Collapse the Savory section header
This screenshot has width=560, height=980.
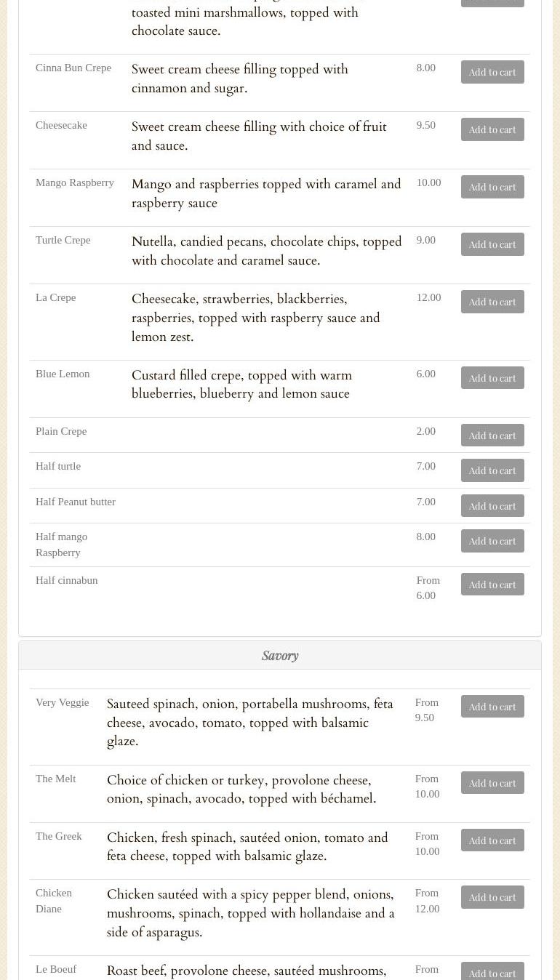(280, 656)
